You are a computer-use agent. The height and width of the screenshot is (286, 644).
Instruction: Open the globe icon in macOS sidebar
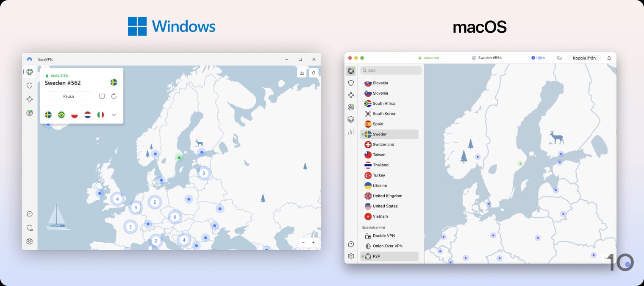point(351,71)
